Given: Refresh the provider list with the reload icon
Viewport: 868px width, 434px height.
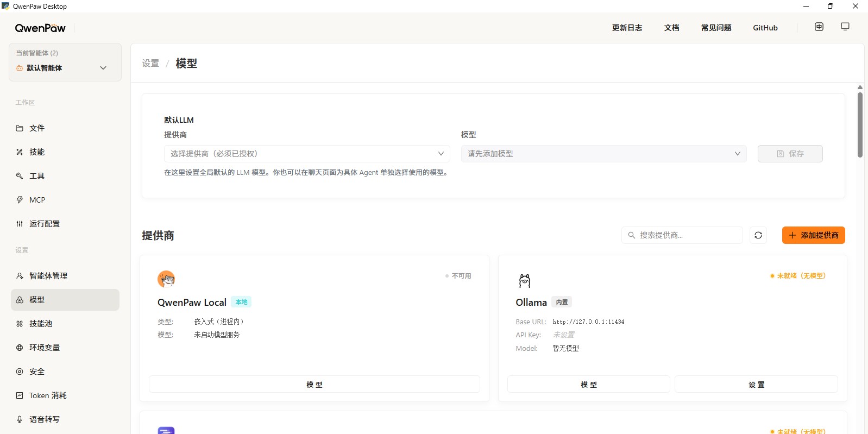Looking at the screenshot, I should (x=758, y=235).
